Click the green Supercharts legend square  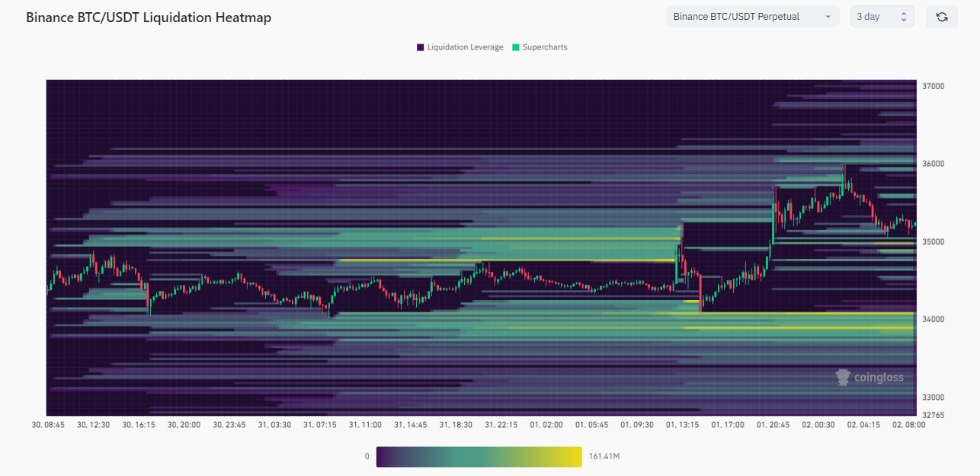(x=516, y=47)
